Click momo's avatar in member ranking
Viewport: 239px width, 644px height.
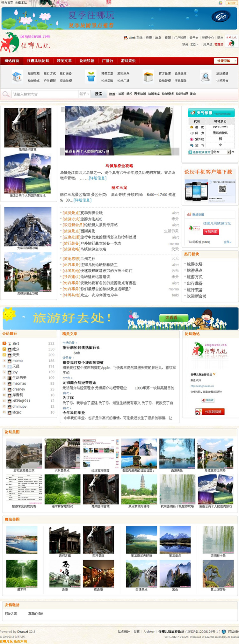[10, 361]
